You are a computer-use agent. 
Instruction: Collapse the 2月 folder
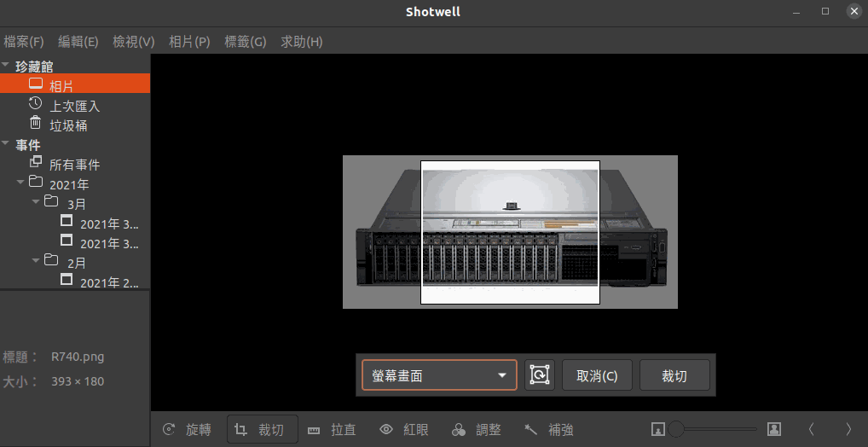click(x=36, y=260)
